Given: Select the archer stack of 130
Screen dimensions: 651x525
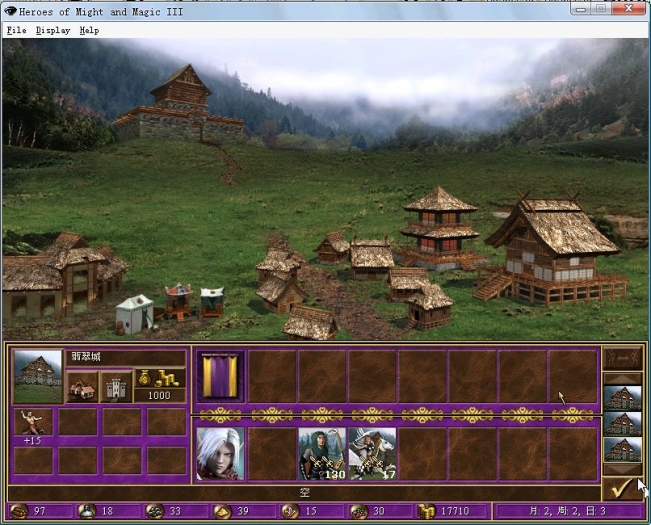Looking at the screenshot, I should pos(322,454).
